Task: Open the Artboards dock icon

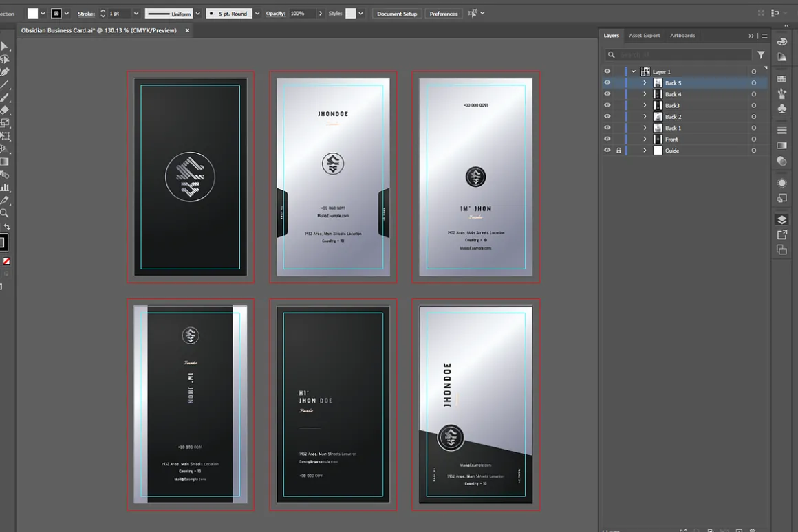Action: pos(782,250)
